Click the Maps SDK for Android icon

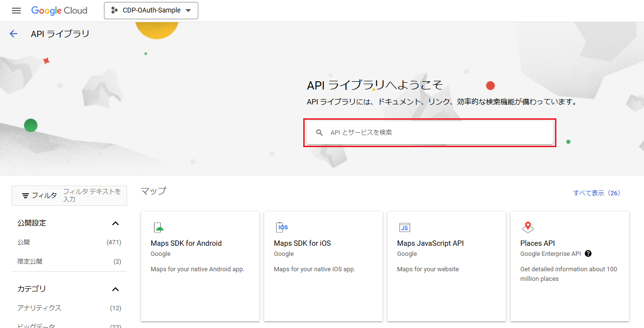158,227
